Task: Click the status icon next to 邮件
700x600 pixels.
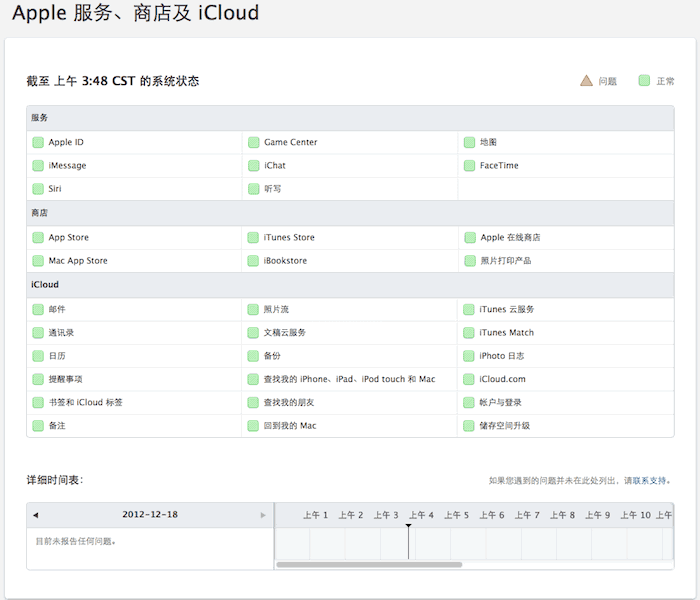Action: (x=38, y=309)
